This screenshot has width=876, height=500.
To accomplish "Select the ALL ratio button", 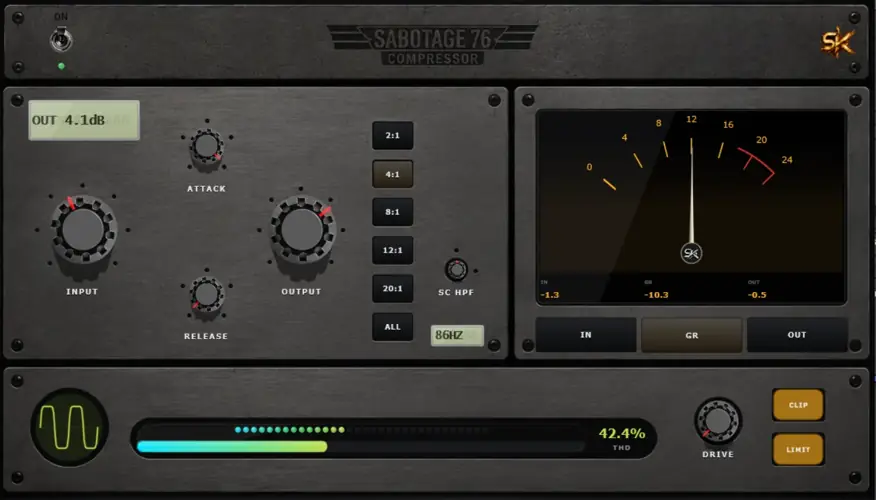I will click(393, 327).
